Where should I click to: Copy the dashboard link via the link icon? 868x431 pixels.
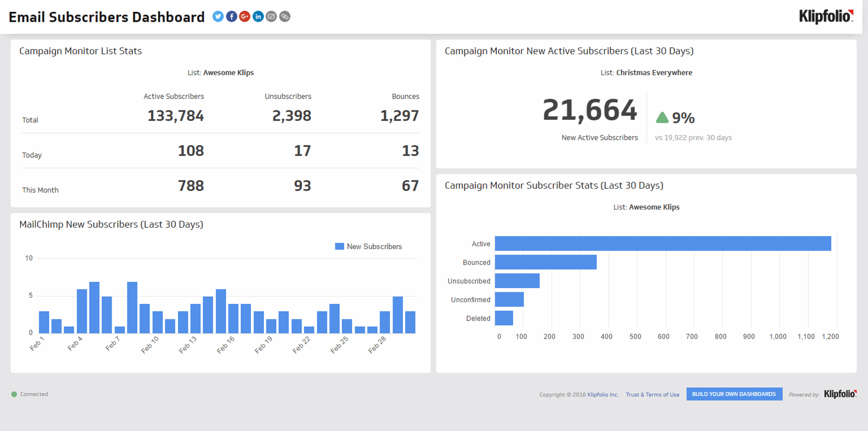coord(285,16)
